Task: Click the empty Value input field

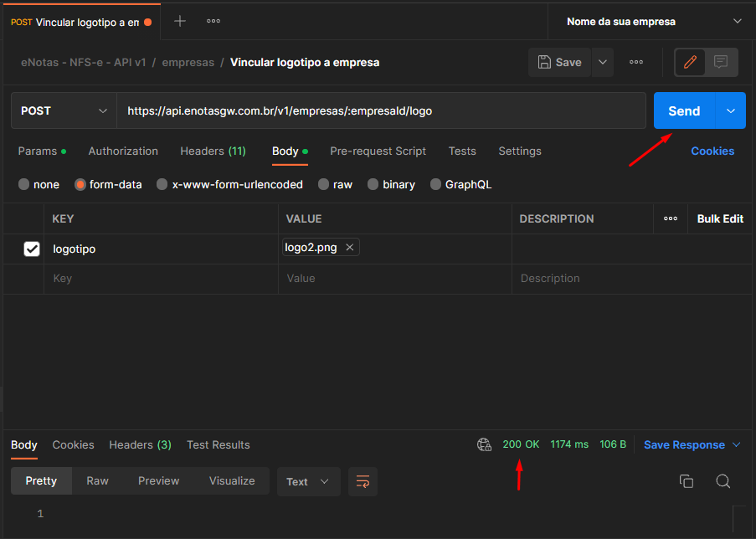Action: click(395, 279)
